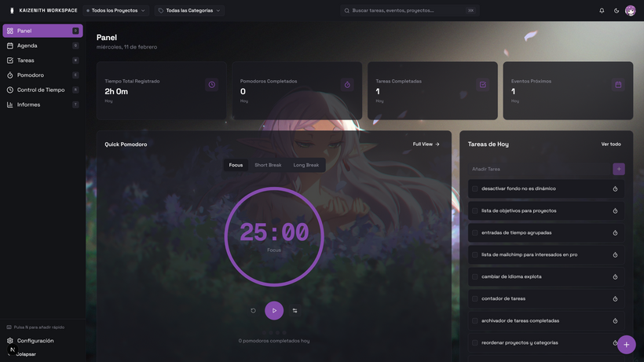Click timer icon for 'cambiar de idioma explota'

pos(615,276)
